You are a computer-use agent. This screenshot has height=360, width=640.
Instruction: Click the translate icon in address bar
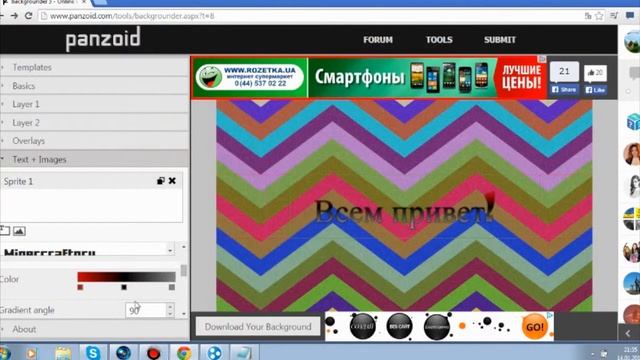pyautogui.click(x=588, y=16)
